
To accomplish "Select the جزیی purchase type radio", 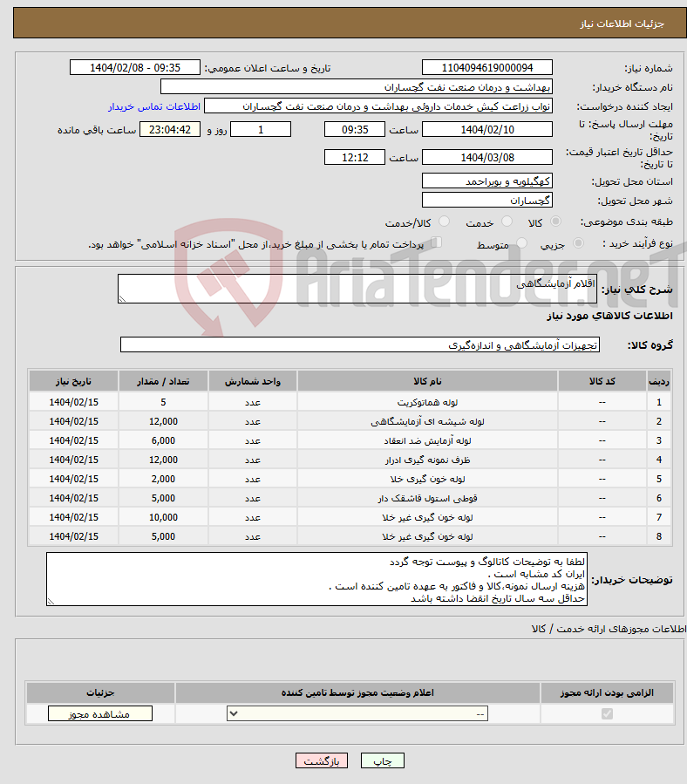I will click(x=579, y=243).
